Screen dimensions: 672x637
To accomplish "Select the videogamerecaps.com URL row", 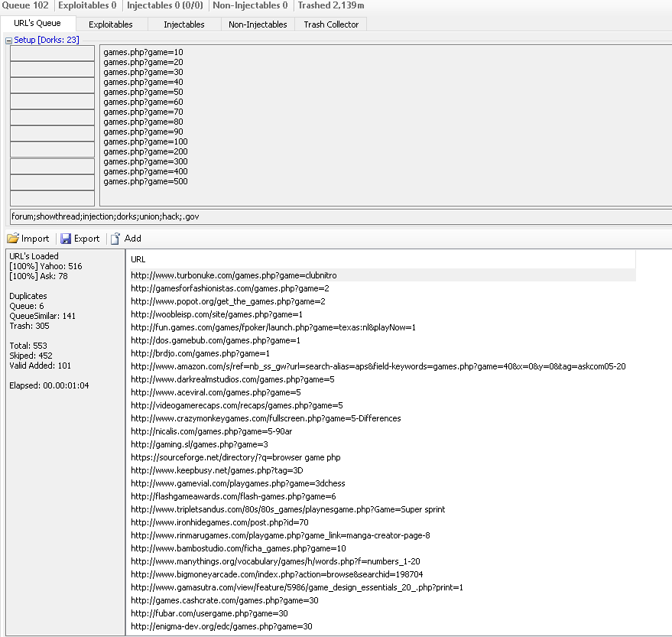I will click(x=383, y=405).
